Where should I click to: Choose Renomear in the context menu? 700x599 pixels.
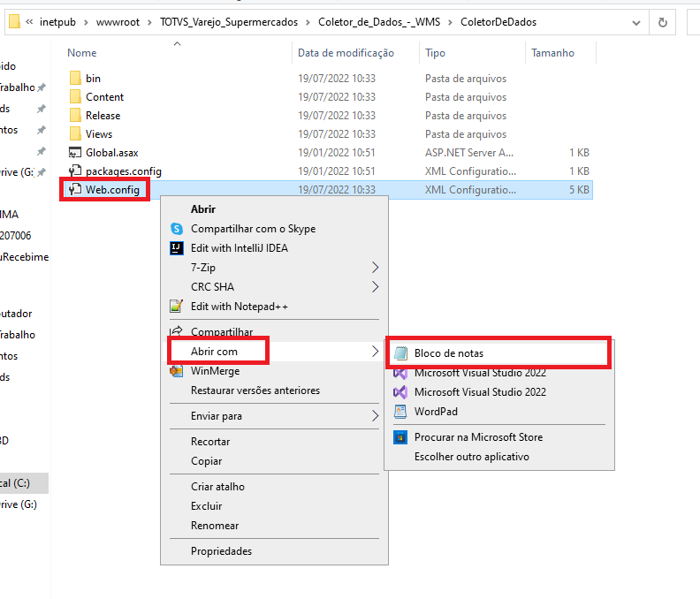click(x=215, y=526)
